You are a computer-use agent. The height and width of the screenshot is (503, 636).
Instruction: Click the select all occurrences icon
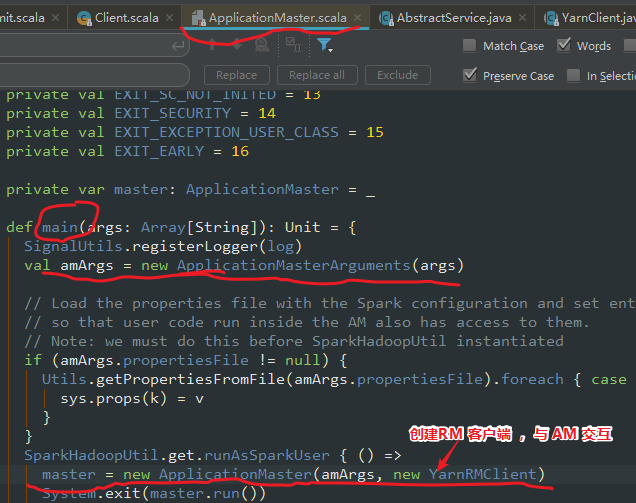tap(294, 45)
